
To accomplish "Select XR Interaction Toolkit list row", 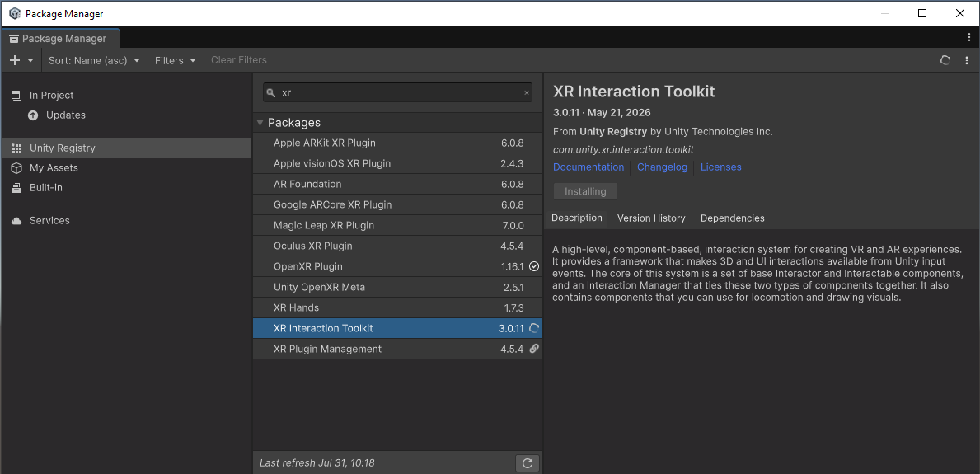I will [x=397, y=328].
